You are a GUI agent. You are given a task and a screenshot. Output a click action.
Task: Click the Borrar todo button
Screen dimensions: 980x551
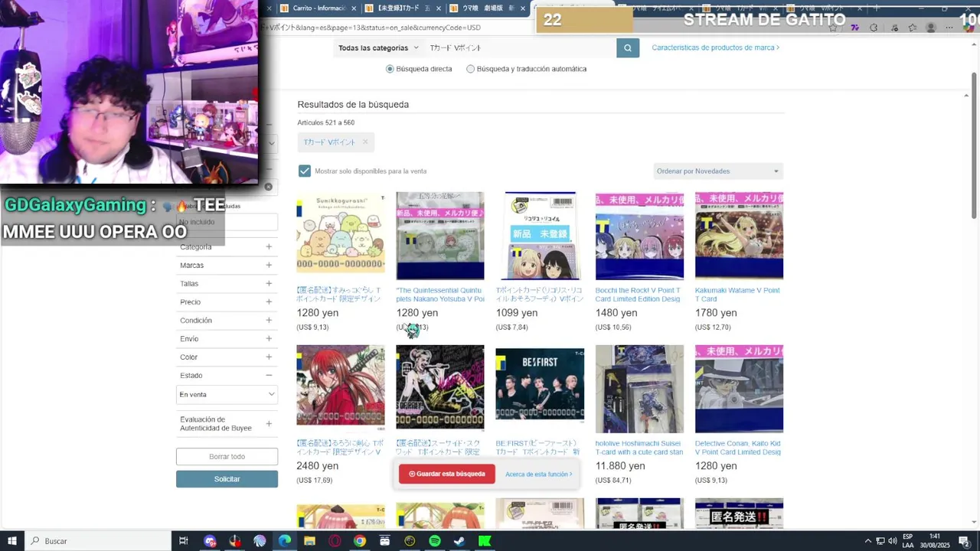227,457
